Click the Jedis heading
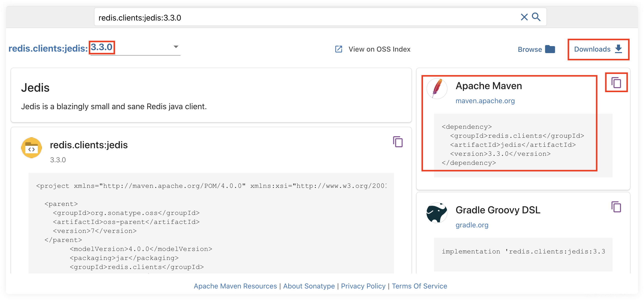Screen dimensions: 644x300 35,88
